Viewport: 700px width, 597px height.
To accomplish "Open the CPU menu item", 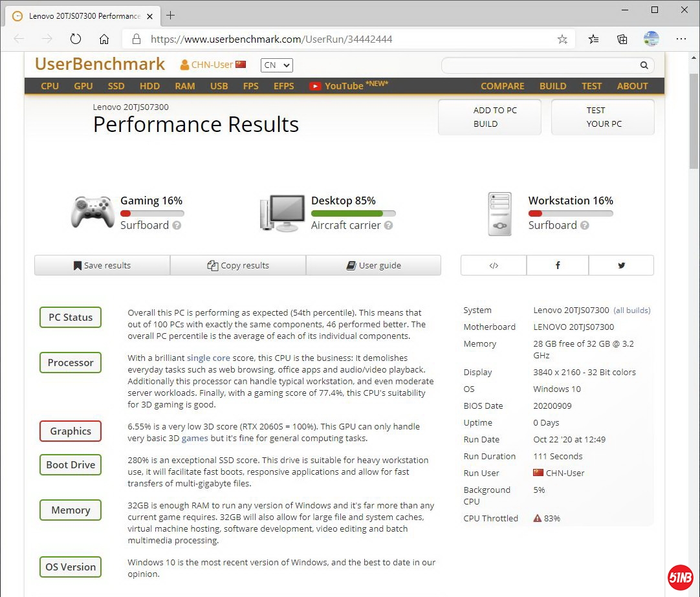I will [50, 86].
